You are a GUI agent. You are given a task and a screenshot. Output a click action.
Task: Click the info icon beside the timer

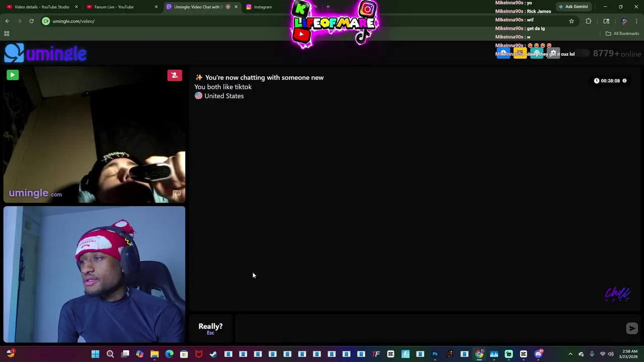point(624,80)
